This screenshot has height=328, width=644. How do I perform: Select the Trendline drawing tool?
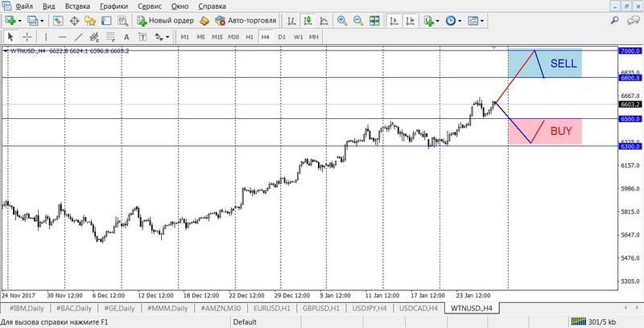pyautogui.click(x=79, y=37)
